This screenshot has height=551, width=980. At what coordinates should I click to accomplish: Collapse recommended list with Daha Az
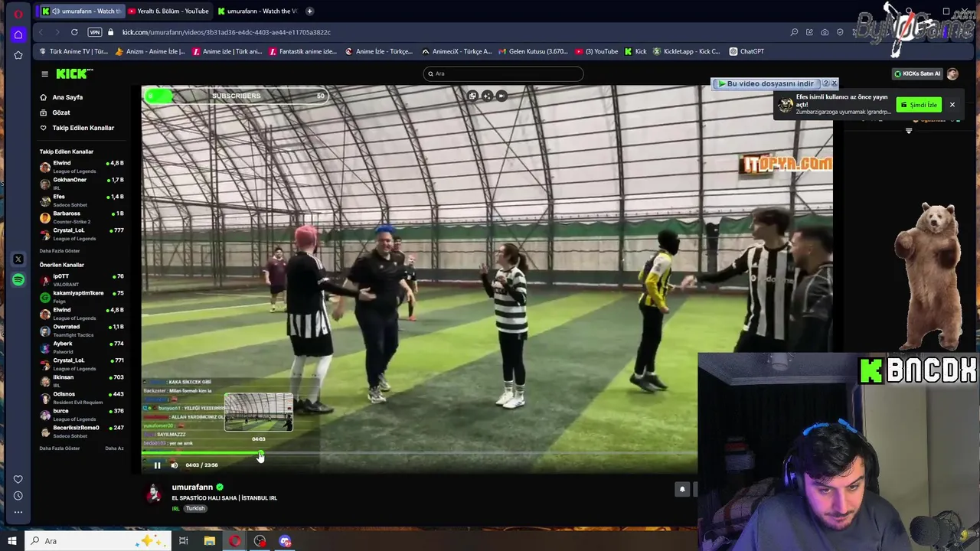[x=114, y=448]
